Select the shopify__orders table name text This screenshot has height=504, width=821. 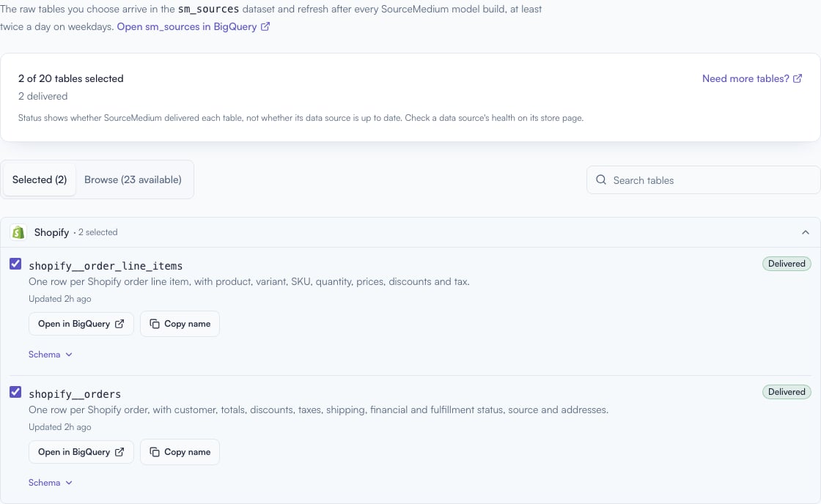click(x=75, y=394)
